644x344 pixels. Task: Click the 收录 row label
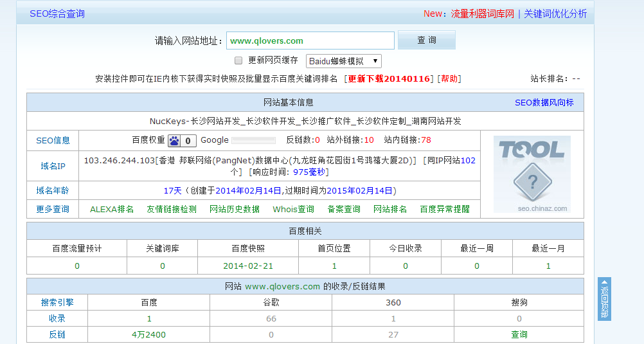57,318
